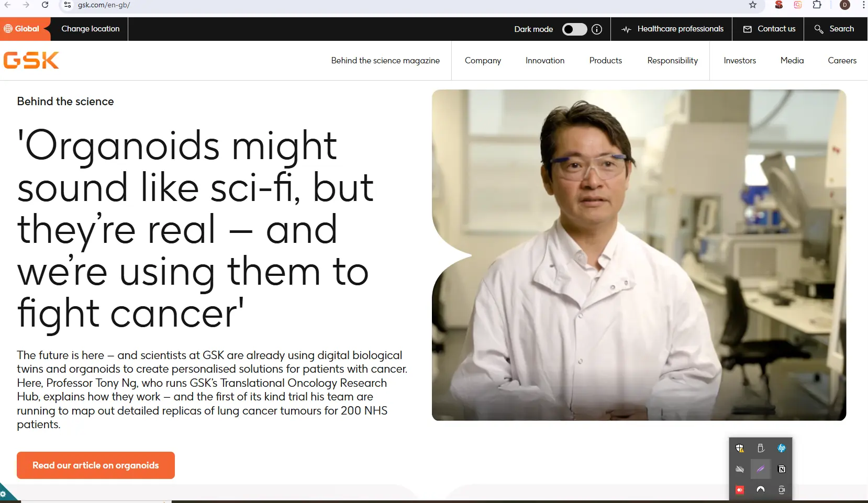Click the GSK logo
The image size is (868, 503).
31,60
